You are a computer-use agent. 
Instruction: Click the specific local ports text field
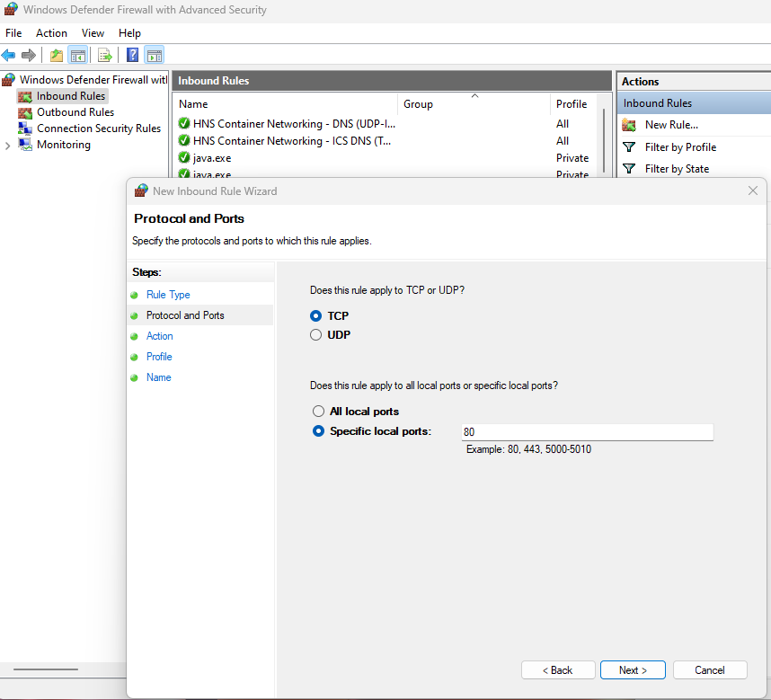tap(587, 432)
